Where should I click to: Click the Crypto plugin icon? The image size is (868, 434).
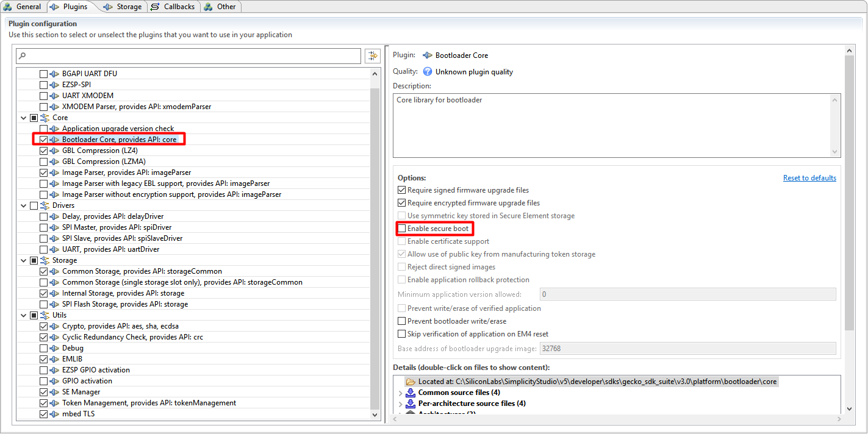[x=55, y=326]
